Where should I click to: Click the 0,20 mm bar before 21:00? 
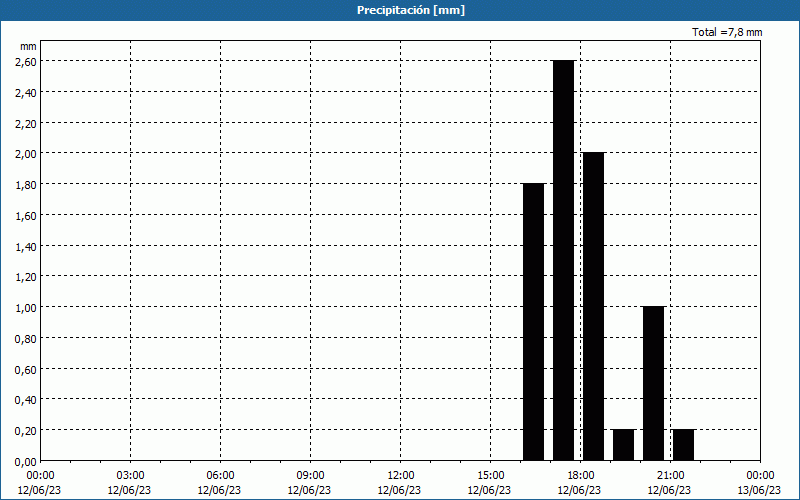click(x=623, y=445)
